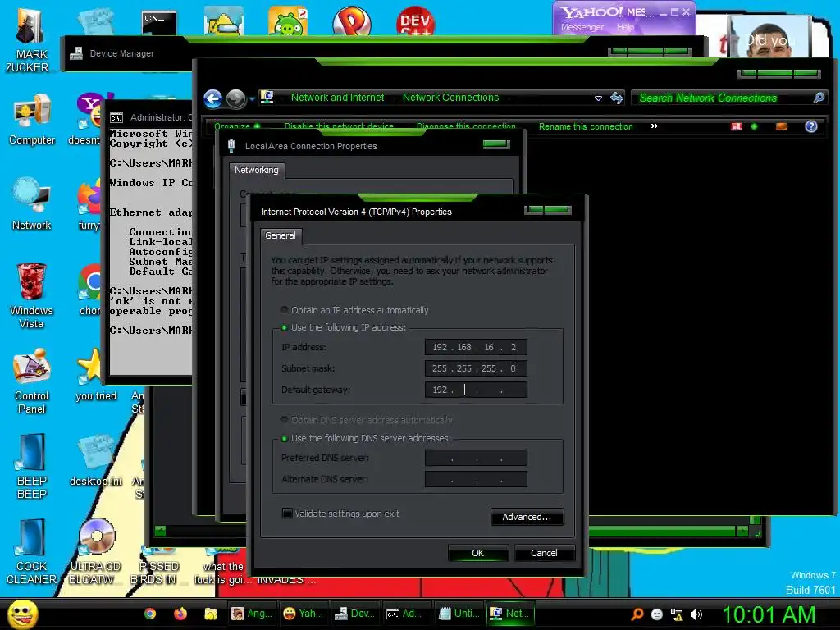
Task: Open the COCK CLEANER desktop icon
Action: click(x=32, y=552)
